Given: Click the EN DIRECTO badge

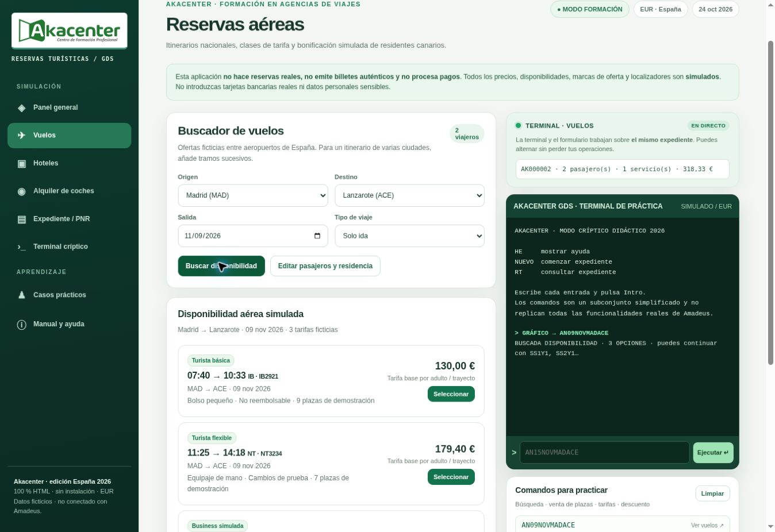Looking at the screenshot, I should click(708, 126).
